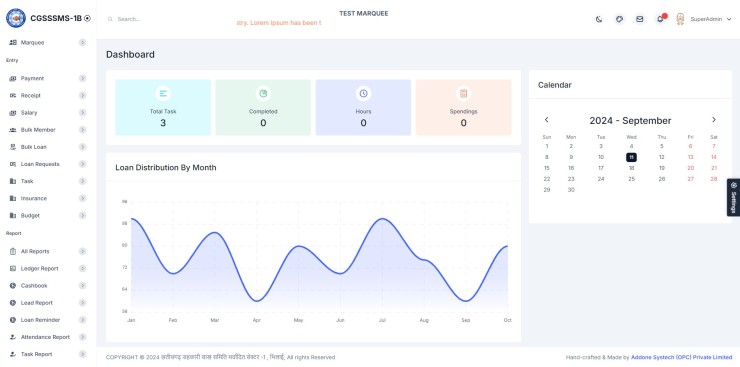Image resolution: width=740 pixels, height=367 pixels.
Task: Toggle sidebar pin next to CGSSSMS-1B
Action: tap(87, 18)
